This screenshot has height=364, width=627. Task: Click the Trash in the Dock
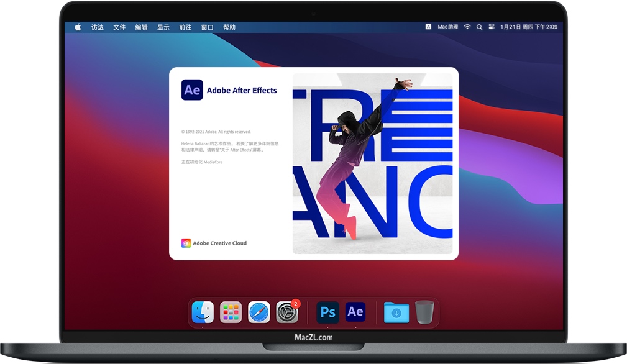click(x=424, y=312)
